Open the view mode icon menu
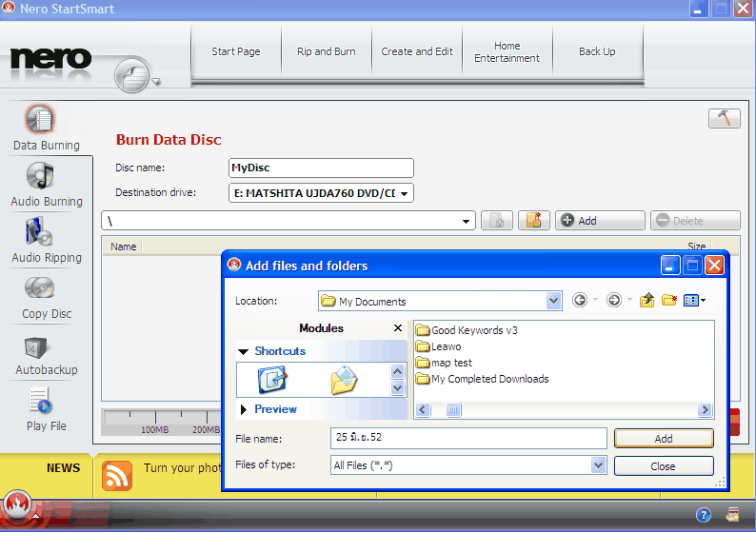Image resolution: width=756 pixels, height=533 pixels. (x=694, y=300)
